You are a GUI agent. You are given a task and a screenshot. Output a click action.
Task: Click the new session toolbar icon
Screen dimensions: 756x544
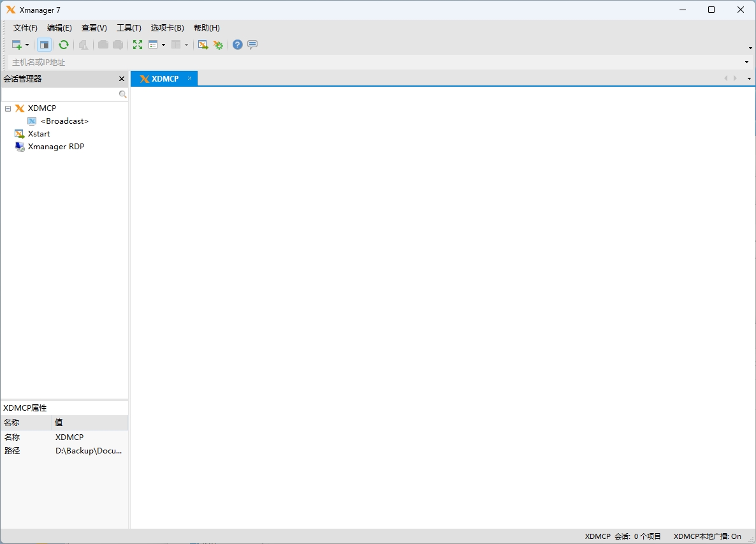point(17,45)
